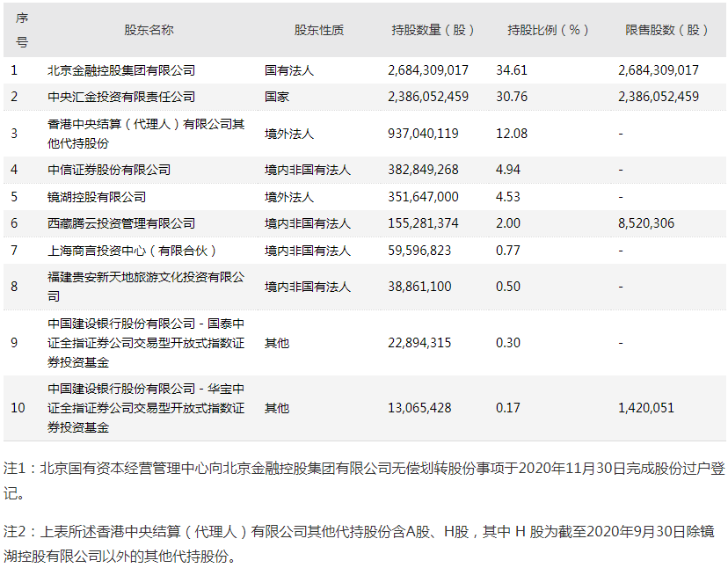Select the 持股数量（股） column header
Screen dimensions: 728x568
click(433, 30)
